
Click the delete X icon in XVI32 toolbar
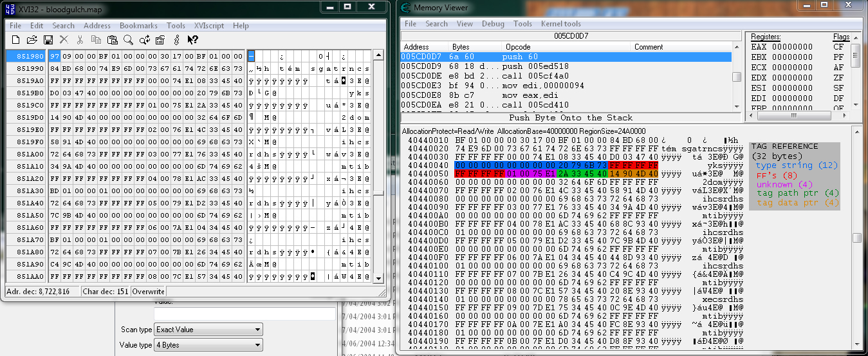(64, 40)
